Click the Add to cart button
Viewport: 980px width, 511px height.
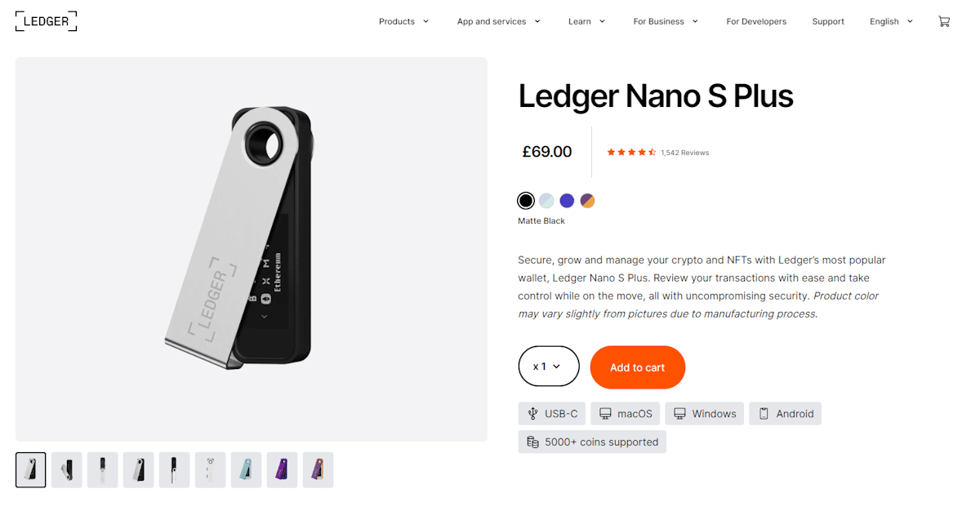point(637,367)
